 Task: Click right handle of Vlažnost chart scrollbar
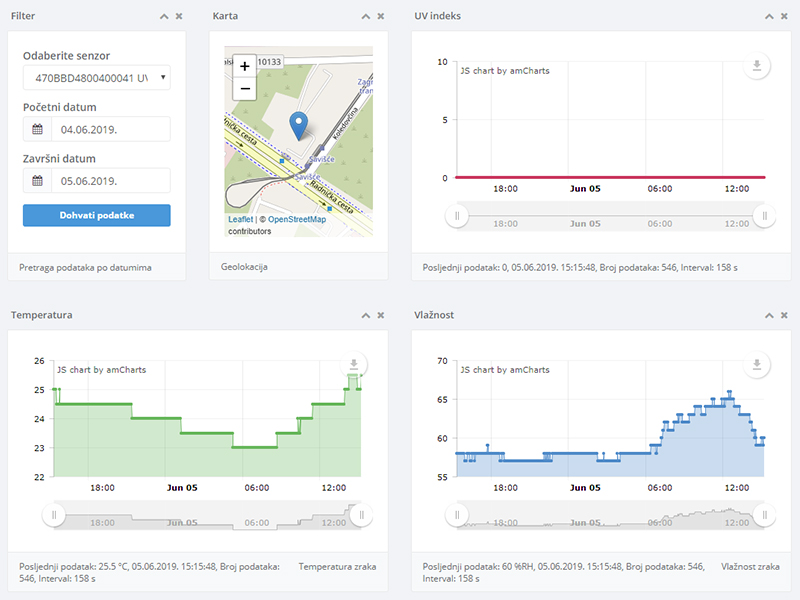pos(765,515)
